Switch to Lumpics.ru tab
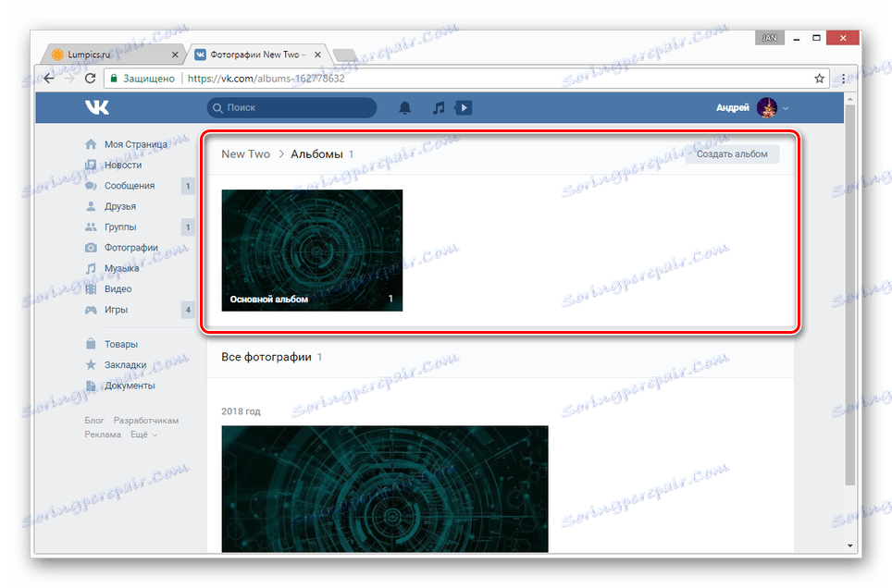The image size is (892, 588). [111, 55]
